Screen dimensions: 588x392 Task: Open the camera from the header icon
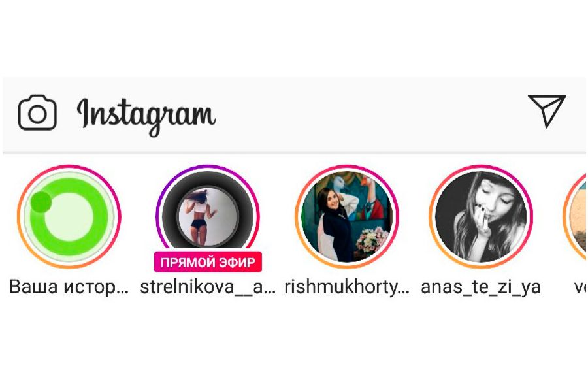pyautogui.click(x=37, y=112)
